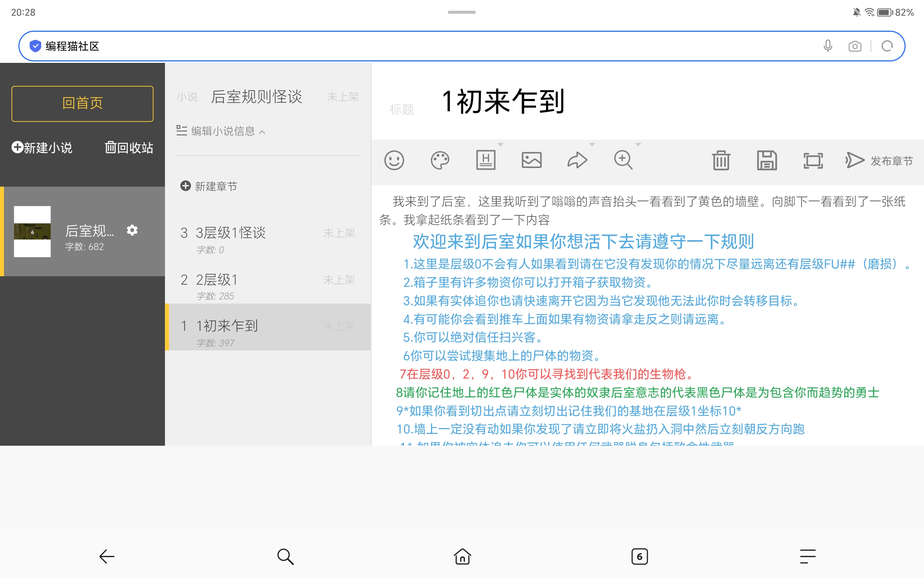Image resolution: width=924 pixels, height=578 pixels.
Task: Open novel settings gear icon
Action: 132,230
